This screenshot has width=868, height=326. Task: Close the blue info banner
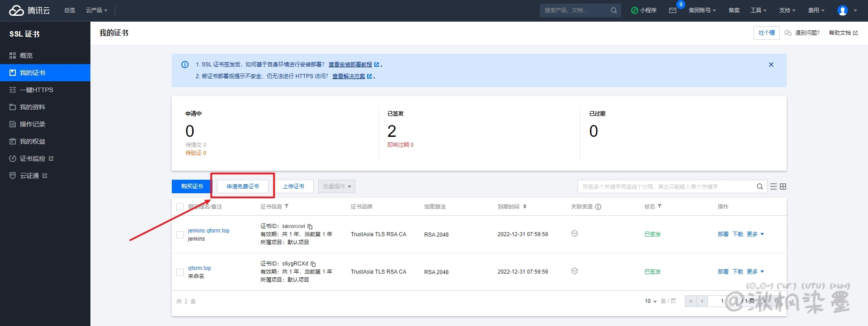click(771, 65)
